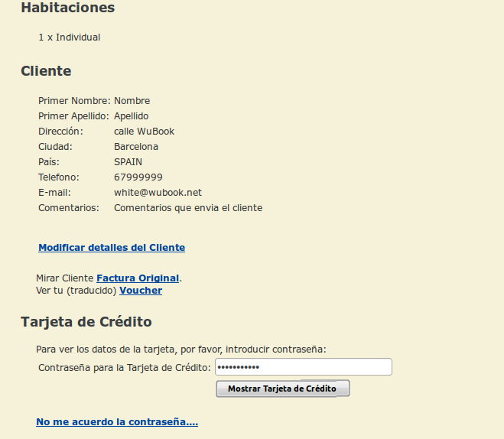Select the text Comentarios que envia el cliente
Image resolution: width=504 pixels, height=439 pixels.
pos(188,207)
